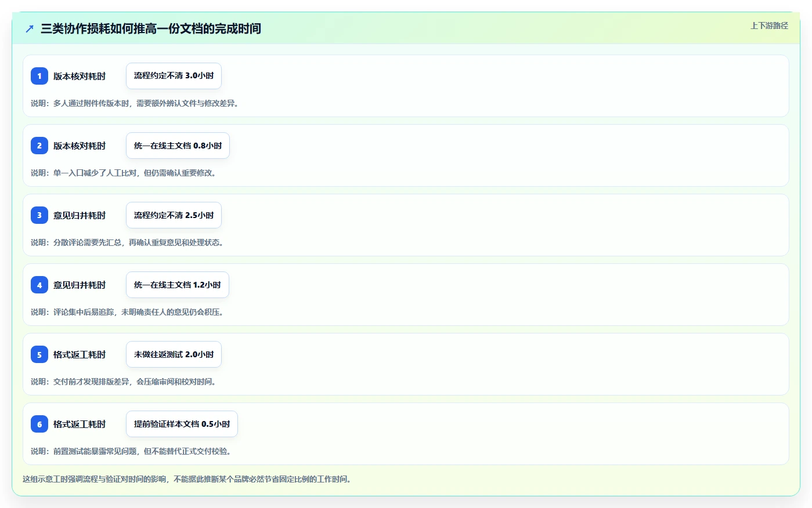
Task: Click the number 1 step badge
Action: (x=39, y=76)
